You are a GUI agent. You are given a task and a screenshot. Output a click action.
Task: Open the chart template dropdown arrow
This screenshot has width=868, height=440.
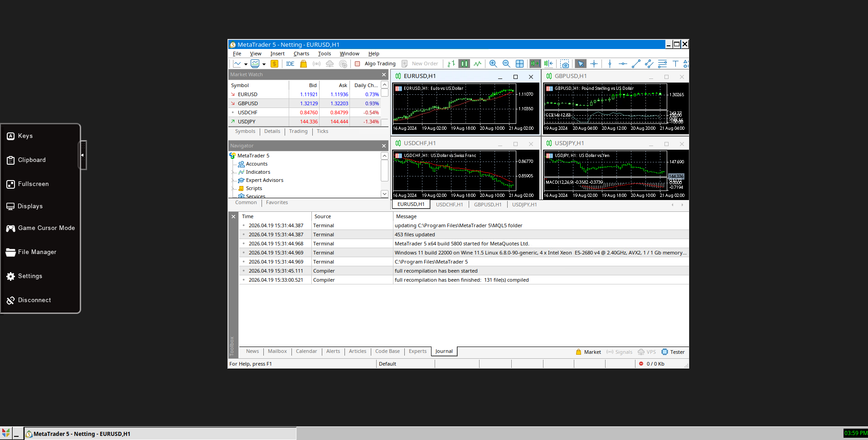(264, 64)
